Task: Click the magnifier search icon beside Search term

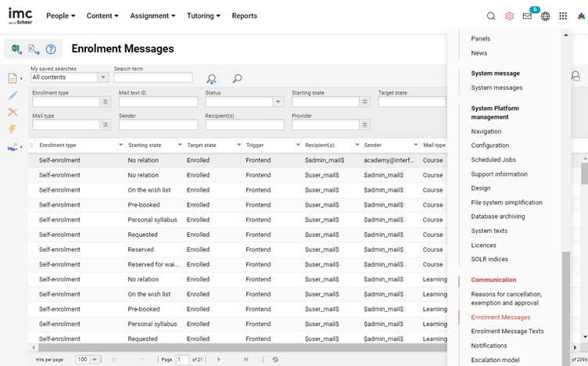Action: tap(237, 78)
